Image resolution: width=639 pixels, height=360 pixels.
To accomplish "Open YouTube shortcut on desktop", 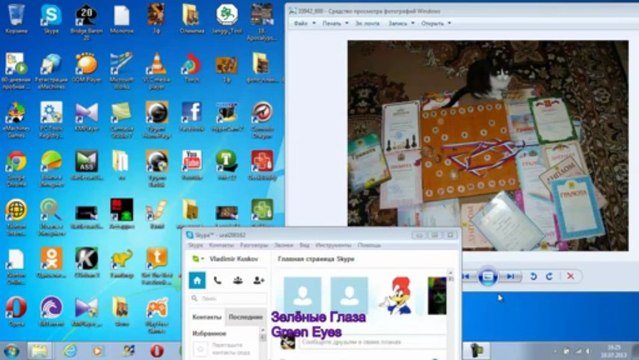I will pos(192,165).
